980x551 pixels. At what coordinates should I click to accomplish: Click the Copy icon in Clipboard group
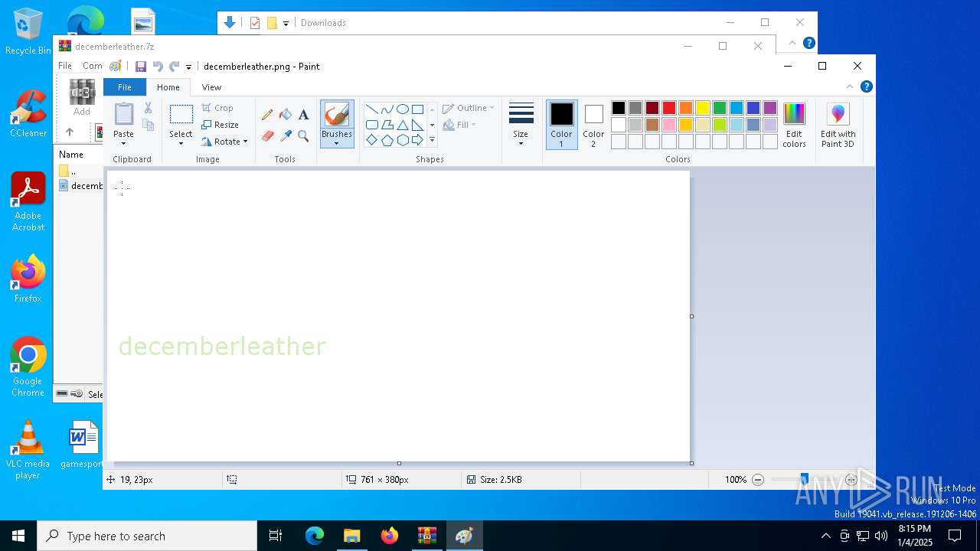click(148, 125)
